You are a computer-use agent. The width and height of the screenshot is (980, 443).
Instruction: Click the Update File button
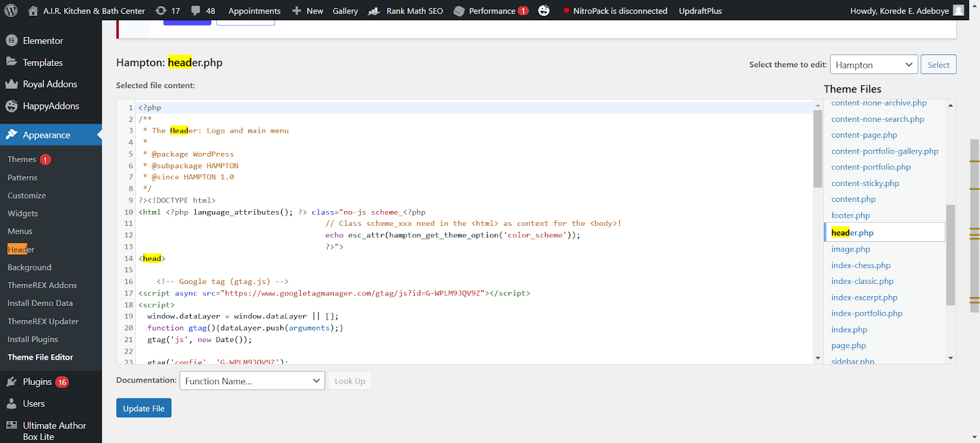(143, 408)
